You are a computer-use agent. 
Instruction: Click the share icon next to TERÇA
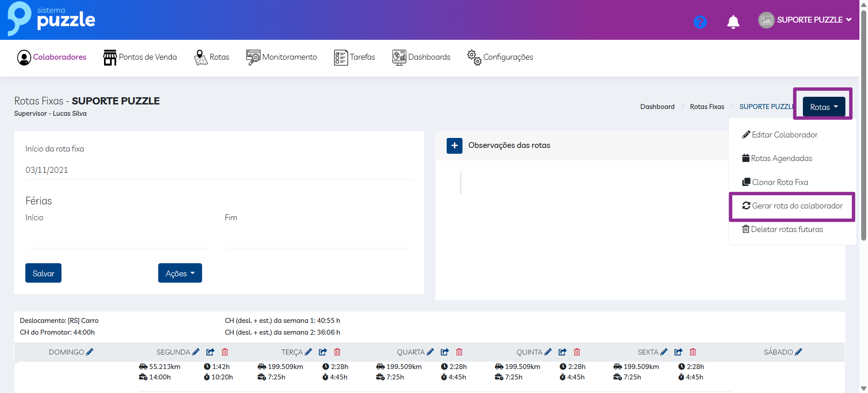pyautogui.click(x=323, y=352)
